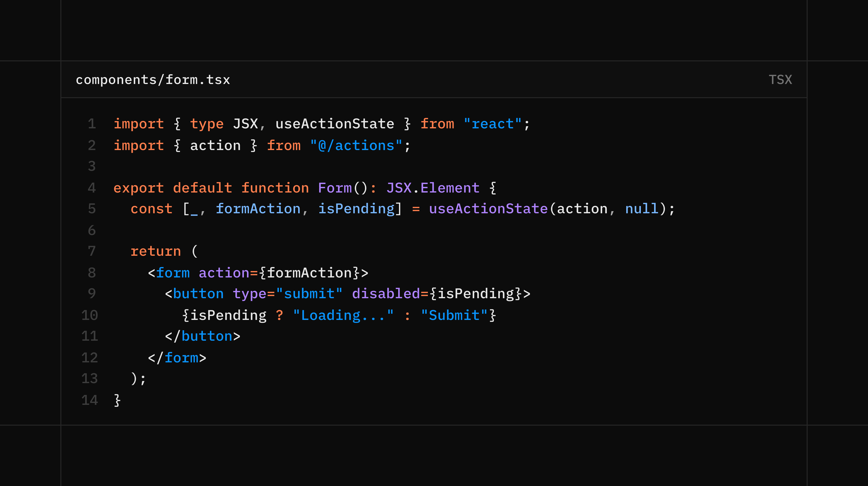
Task: Click line number 1 in the gutter
Action: coord(92,124)
